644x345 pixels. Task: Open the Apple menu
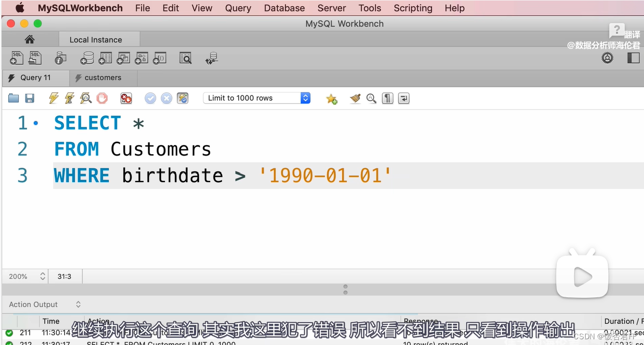click(20, 8)
